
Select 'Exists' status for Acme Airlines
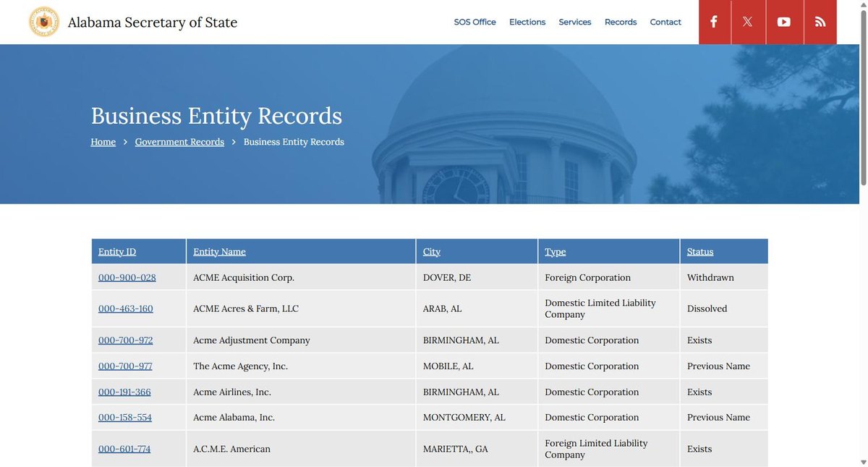[x=724, y=392]
